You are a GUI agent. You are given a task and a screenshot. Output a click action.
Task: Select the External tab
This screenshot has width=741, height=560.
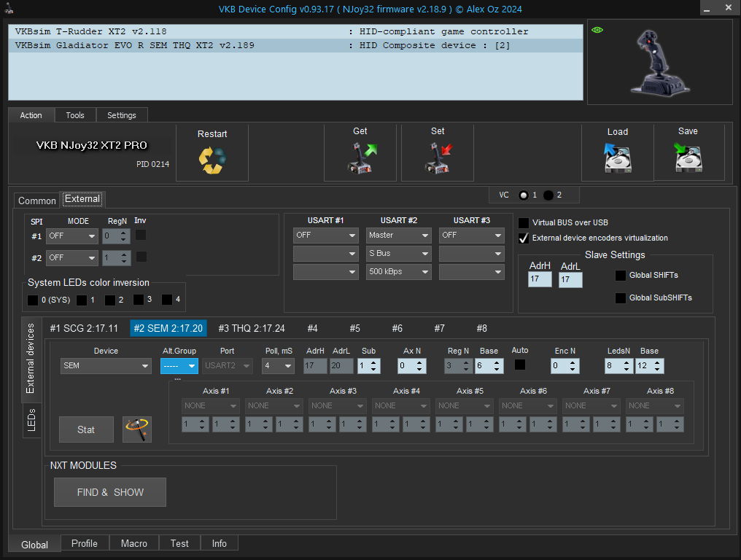[82, 199]
